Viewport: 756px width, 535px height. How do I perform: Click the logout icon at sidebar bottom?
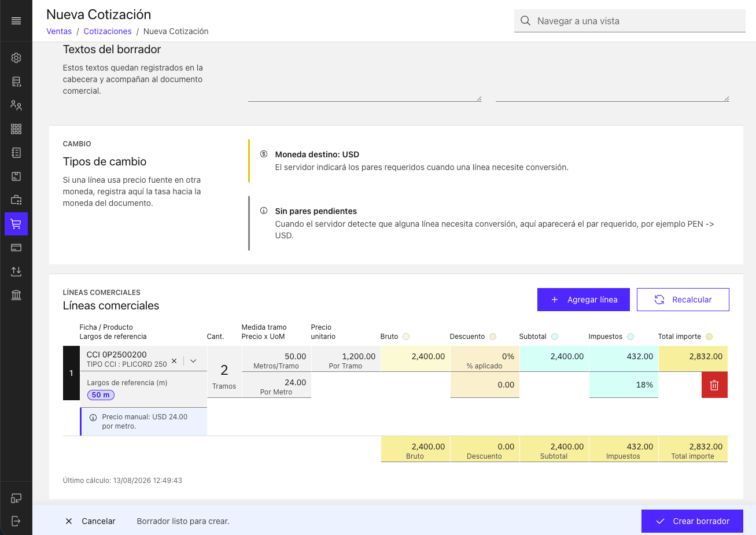(x=16, y=521)
